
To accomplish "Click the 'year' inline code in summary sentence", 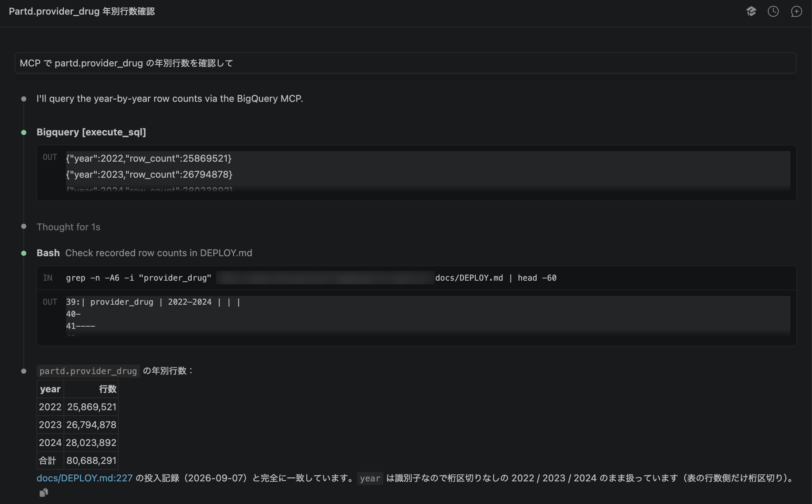I will (x=370, y=478).
